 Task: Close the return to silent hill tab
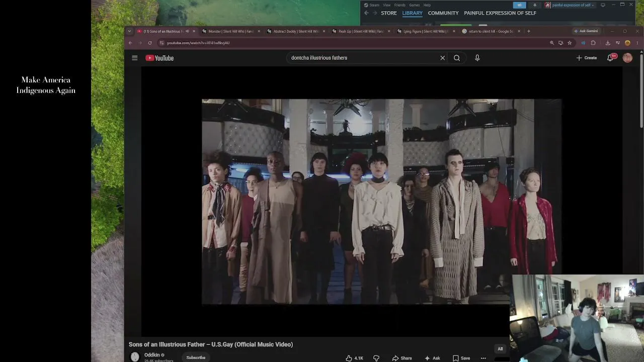pyautogui.click(x=519, y=31)
